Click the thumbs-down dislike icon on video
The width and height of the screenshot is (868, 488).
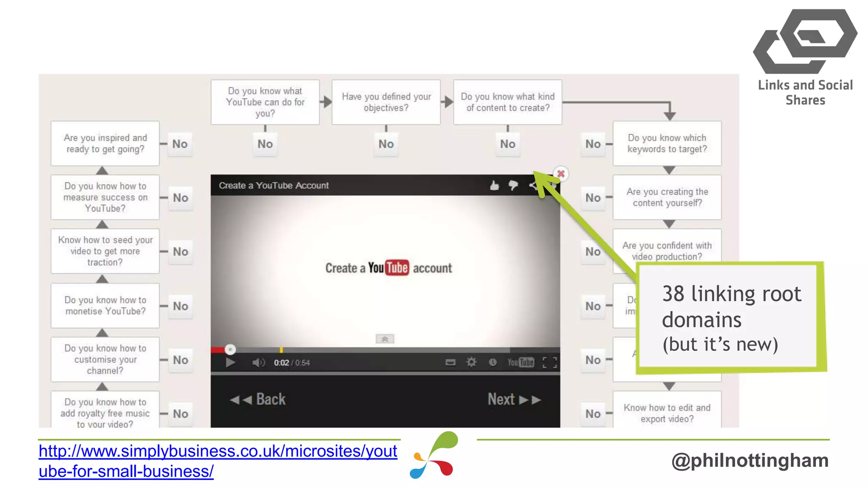click(513, 186)
